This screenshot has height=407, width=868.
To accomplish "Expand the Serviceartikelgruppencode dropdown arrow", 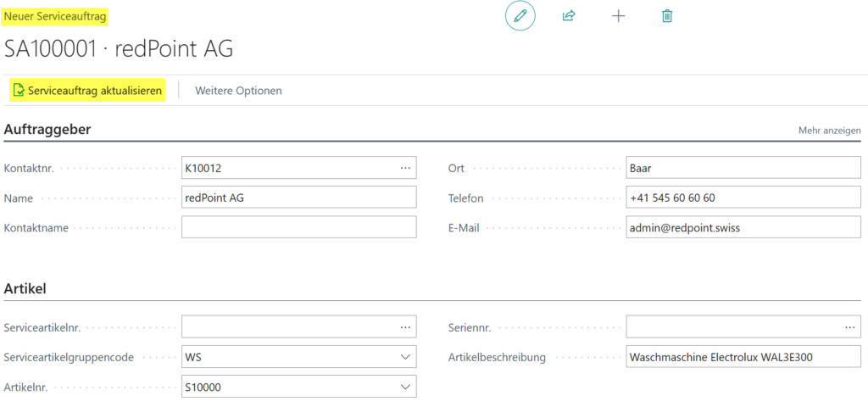I will tap(406, 357).
